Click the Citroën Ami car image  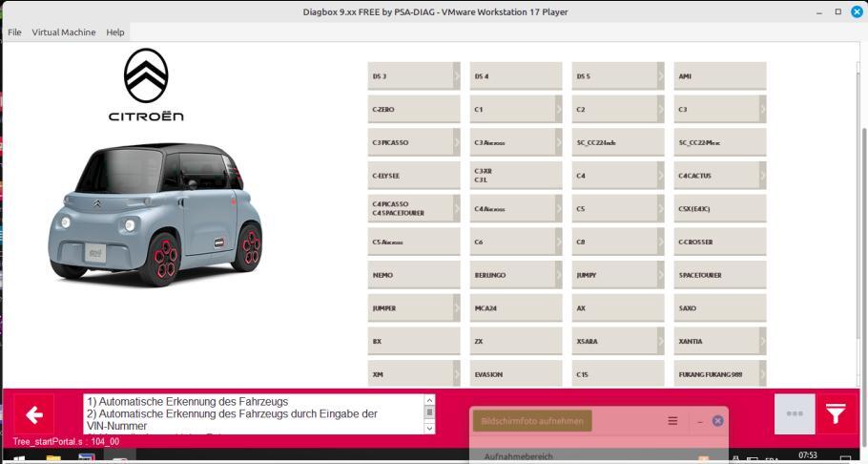155,214
